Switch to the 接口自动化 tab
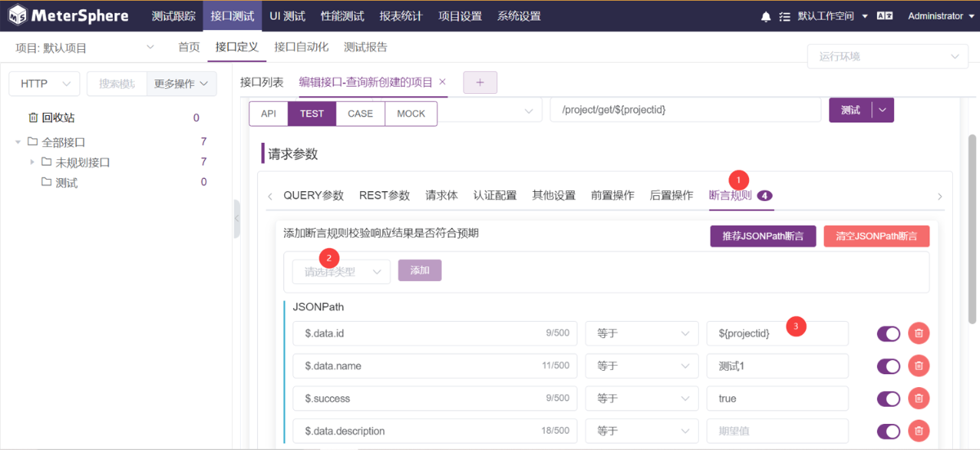Viewport: 980px width, 450px height. (301, 47)
